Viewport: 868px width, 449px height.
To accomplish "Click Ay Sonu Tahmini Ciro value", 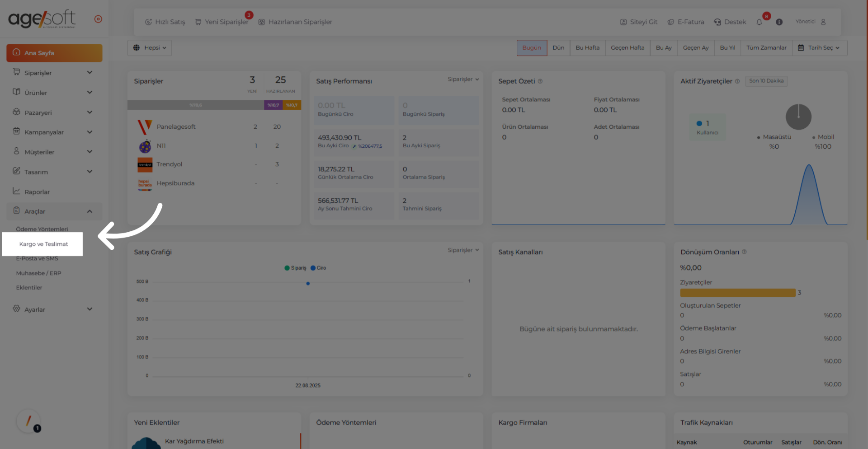I will [x=338, y=201].
